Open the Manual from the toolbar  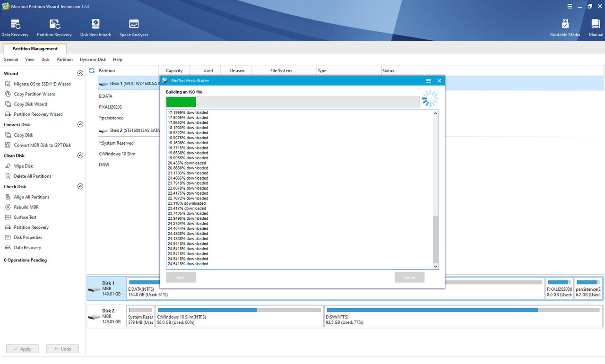point(596,28)
